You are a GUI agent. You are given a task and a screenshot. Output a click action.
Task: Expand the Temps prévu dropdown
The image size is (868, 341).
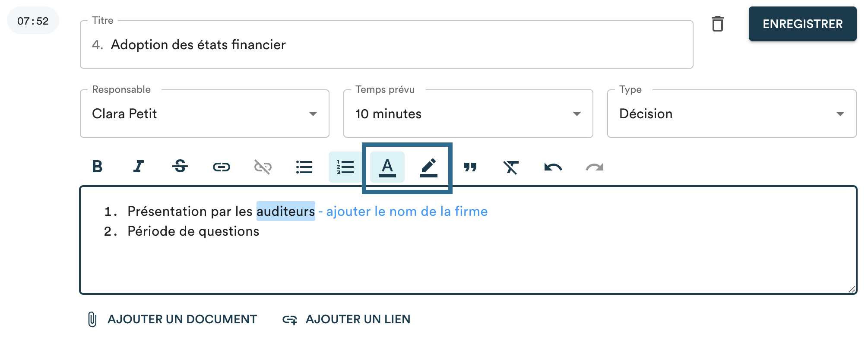(468, 114)
